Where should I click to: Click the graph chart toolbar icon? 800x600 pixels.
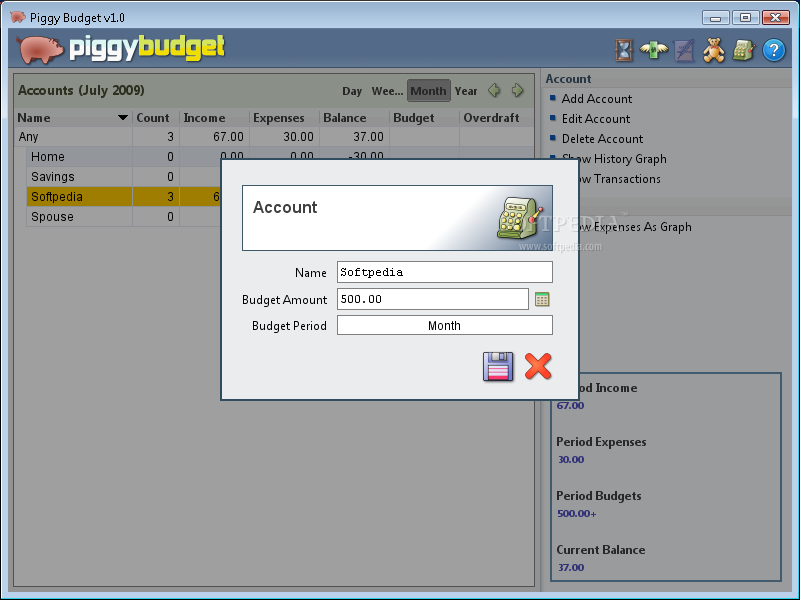(x=684, y=51)
